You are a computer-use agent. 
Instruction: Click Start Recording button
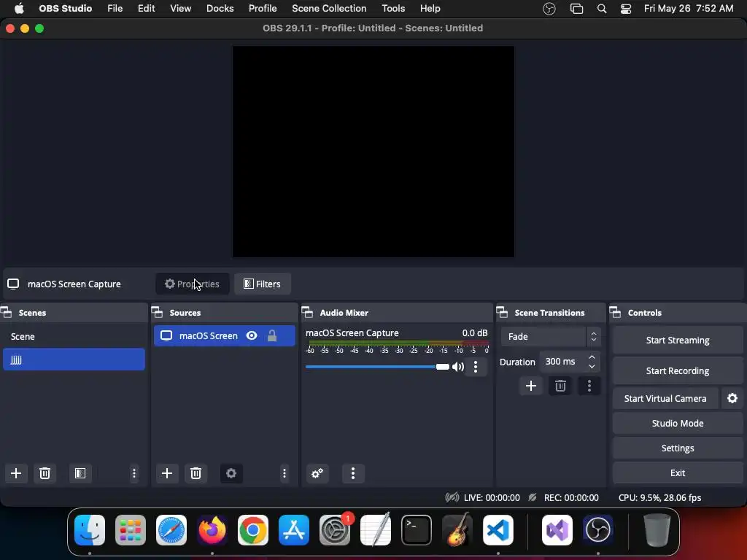[678, 370]
